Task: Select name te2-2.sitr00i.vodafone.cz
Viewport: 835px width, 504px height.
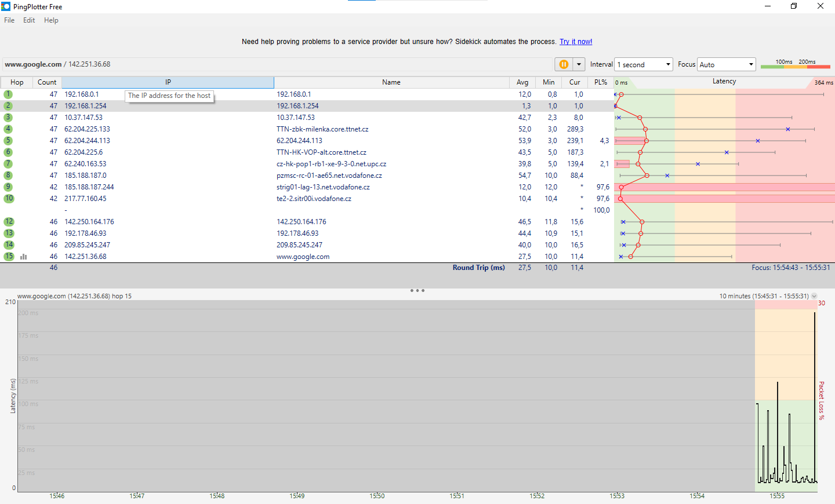Action: pyautogui.click(x=314, y=199)
